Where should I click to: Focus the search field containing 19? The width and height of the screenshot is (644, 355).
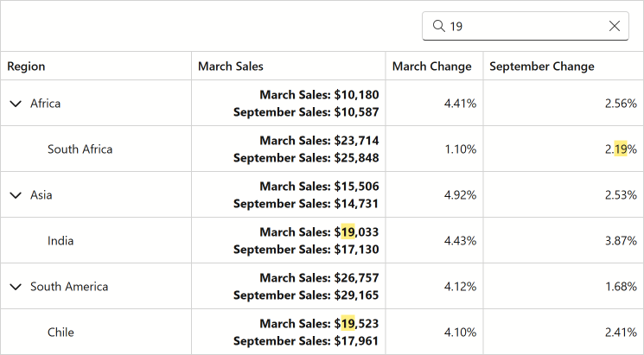(526, 26)
